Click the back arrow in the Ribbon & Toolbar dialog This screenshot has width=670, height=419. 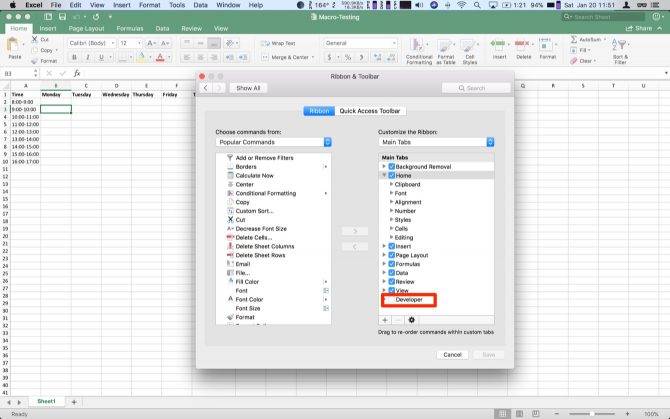coord(206,88)
